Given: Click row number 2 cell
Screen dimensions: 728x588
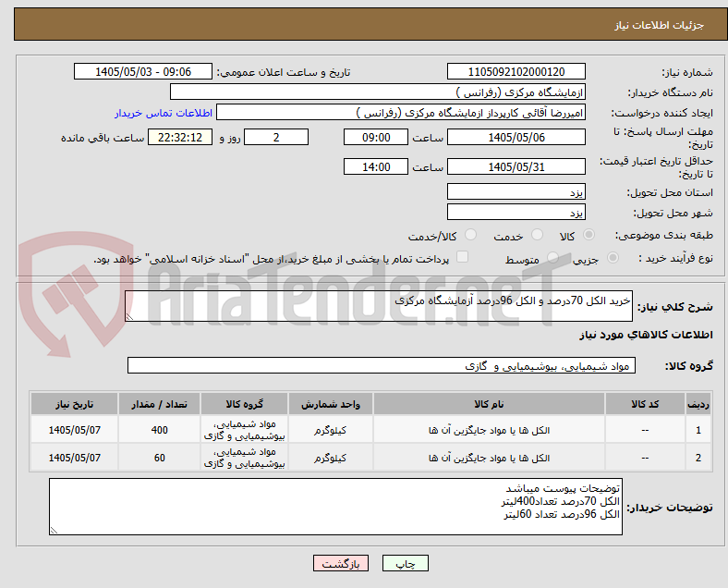Looking at the screenshot, I should (698, 458).
